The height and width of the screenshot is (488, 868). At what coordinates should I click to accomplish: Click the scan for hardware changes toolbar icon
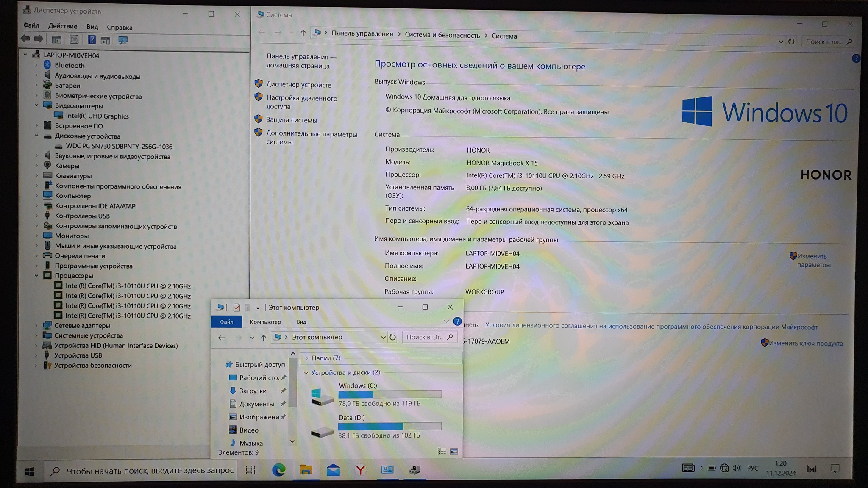pos(123,40)
